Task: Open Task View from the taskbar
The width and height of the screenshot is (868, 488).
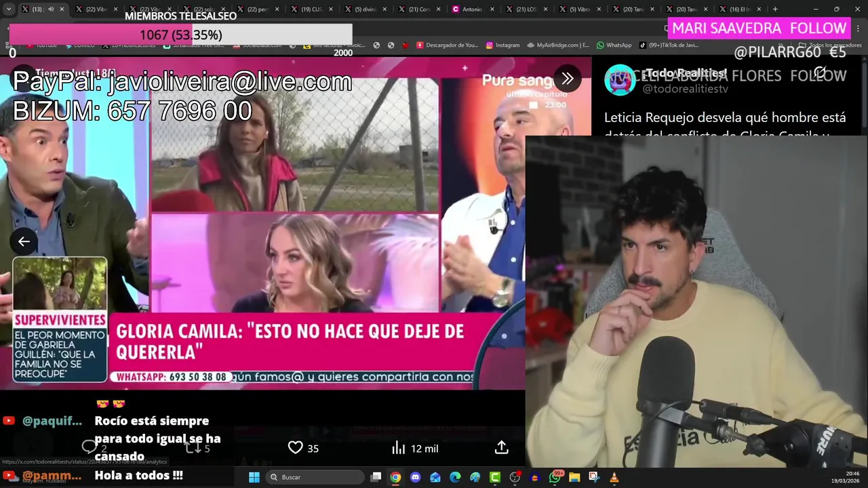Action: click(x=376, y=477)
